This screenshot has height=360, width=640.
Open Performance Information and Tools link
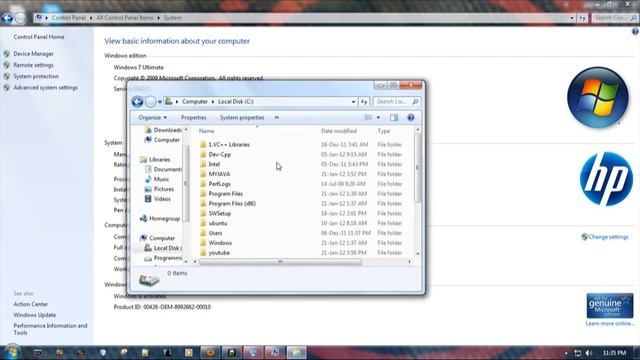click(x=50, y=329)
